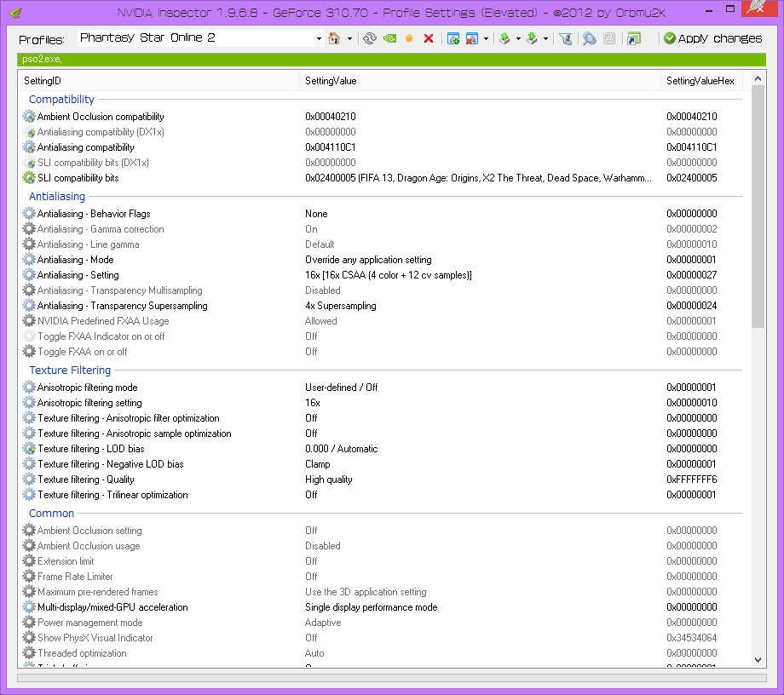Screen dimensions: 784x695
Task: Click the Antialiasing group header
Action: pyautogui.click(x=57, y=197)
